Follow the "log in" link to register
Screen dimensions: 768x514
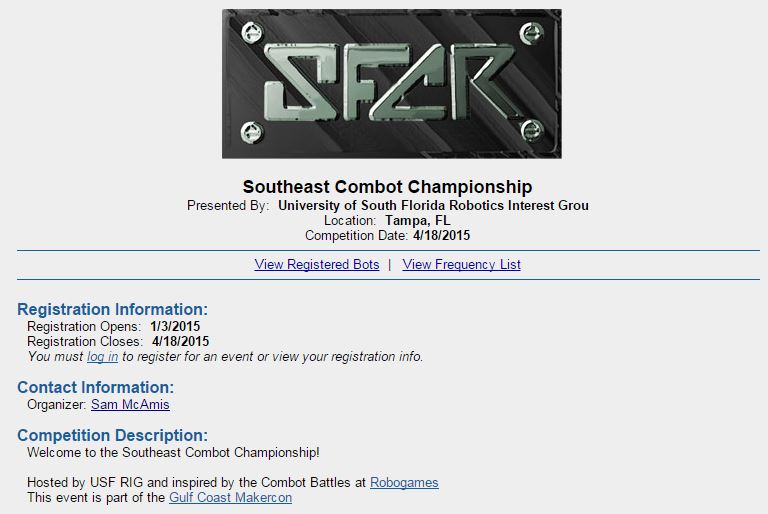coord(102,357)
